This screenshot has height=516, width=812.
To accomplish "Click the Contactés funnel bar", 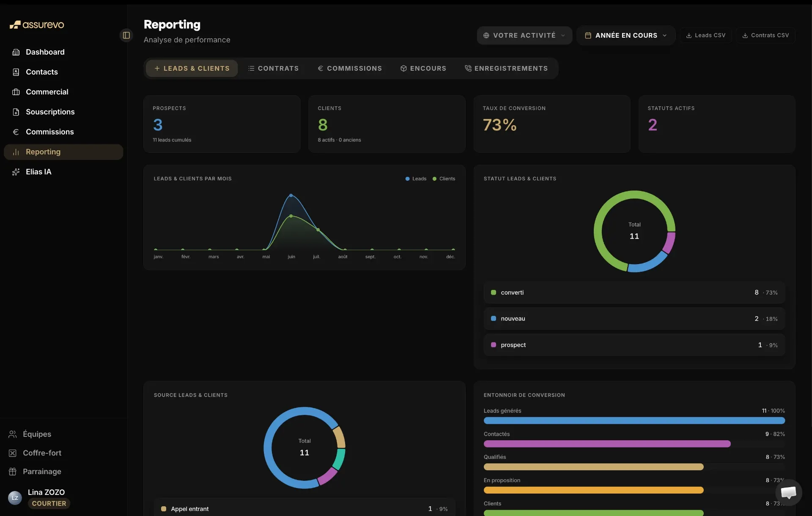I will (x=607, y=444).
